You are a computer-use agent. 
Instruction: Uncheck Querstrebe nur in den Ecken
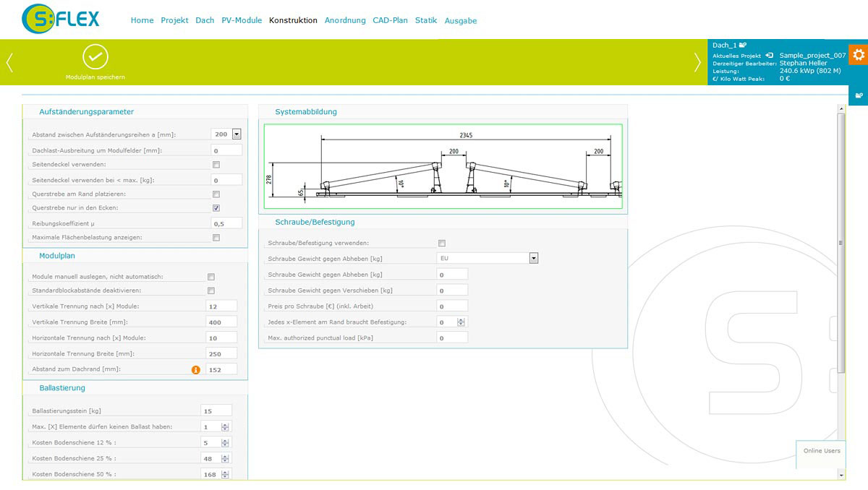[216, 208]
